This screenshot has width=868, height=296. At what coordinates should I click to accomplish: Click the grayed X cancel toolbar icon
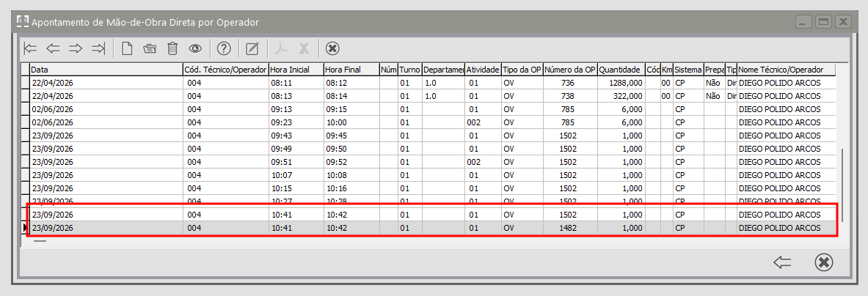(303, 48)
